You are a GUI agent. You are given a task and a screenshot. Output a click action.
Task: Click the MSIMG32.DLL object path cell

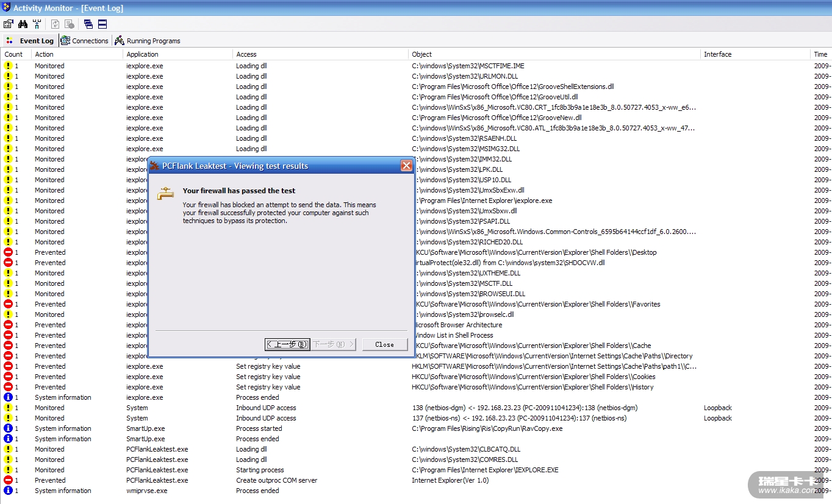click(465, 149)
